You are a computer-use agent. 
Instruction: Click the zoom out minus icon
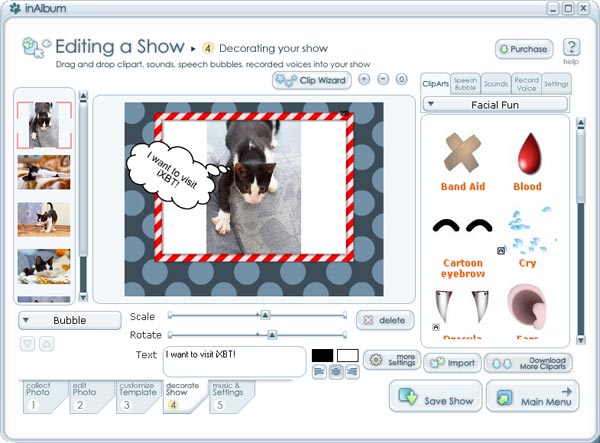(x=383, y=79)
